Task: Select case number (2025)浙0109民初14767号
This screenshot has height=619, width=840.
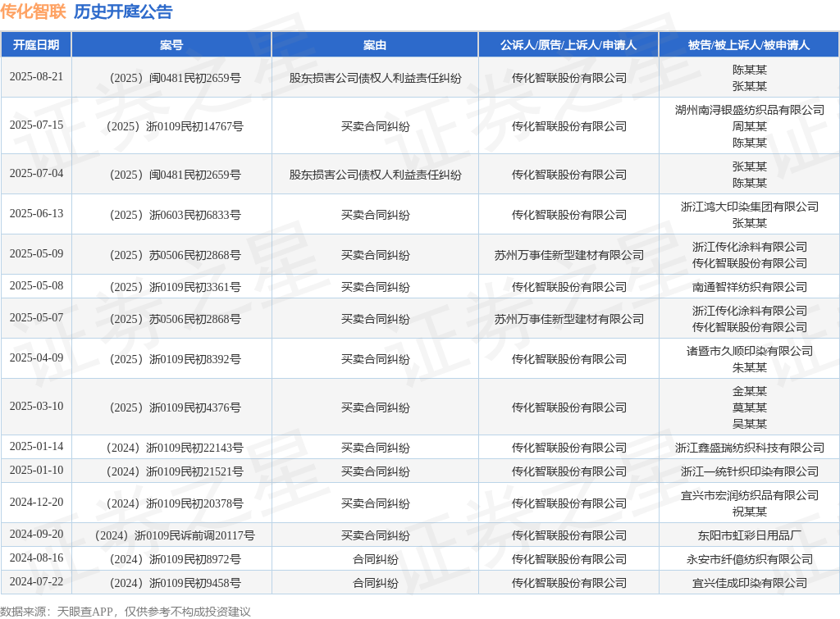Action: (x=176, y=126)
